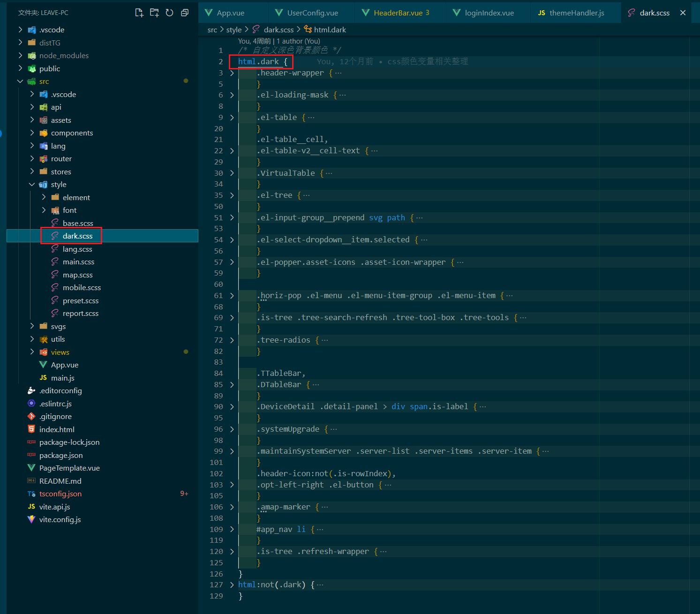Image resolution: width=700 pixels, height=614 pixels.
Task: Unfold the html:not(.dark) block at line 127
Action: click(x=232, y=585)
